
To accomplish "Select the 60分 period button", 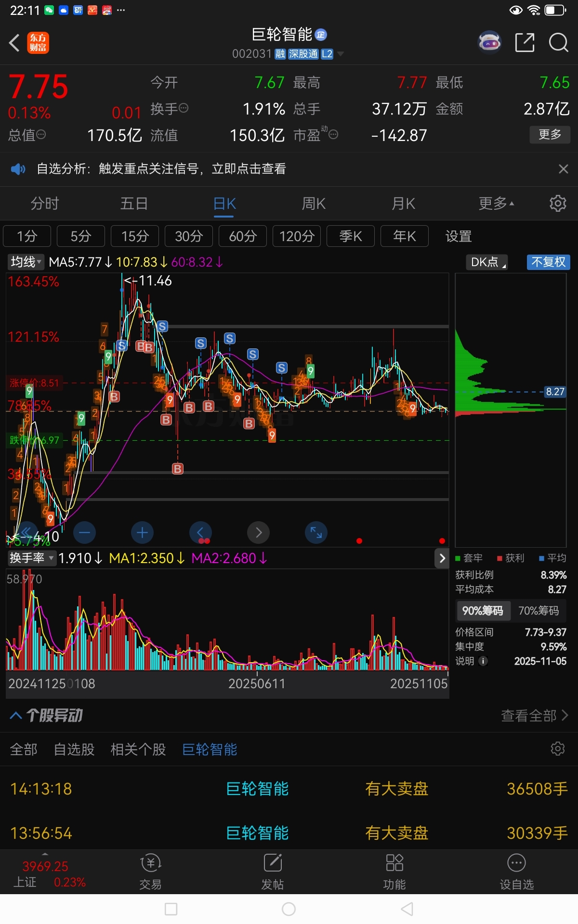I will (243, 236).
